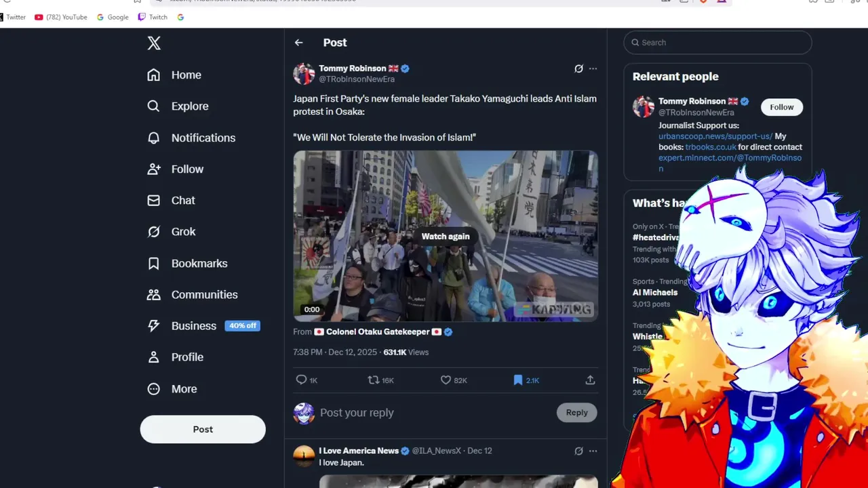Viewport: 868px width, 488px height.
Task: Open the More menu in sidebar
Action: click(172, 388)
